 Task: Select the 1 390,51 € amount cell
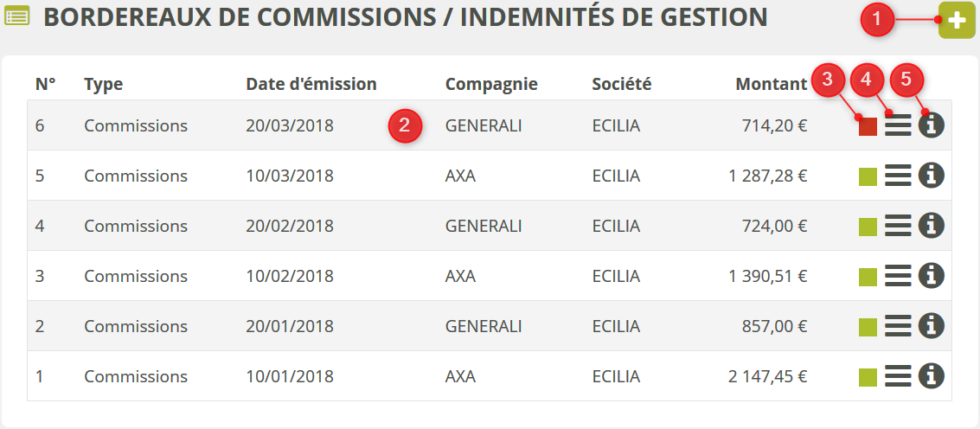(x=767, y=276)
